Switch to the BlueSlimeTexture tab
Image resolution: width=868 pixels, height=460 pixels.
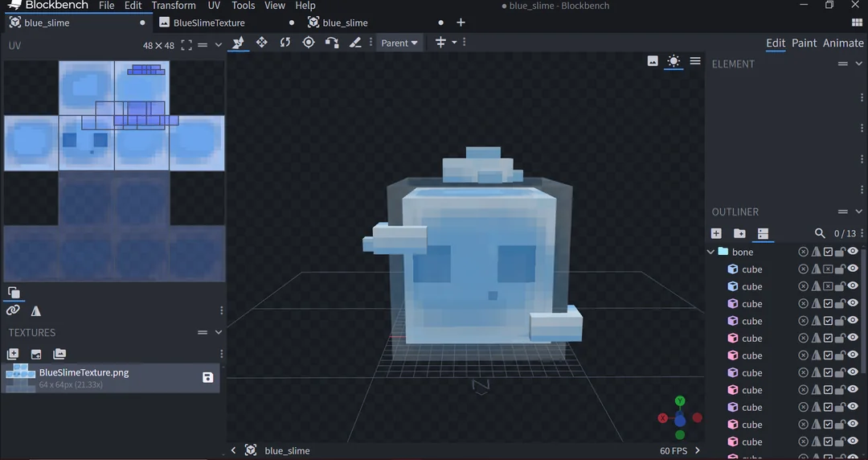click(x=209, y=23)
